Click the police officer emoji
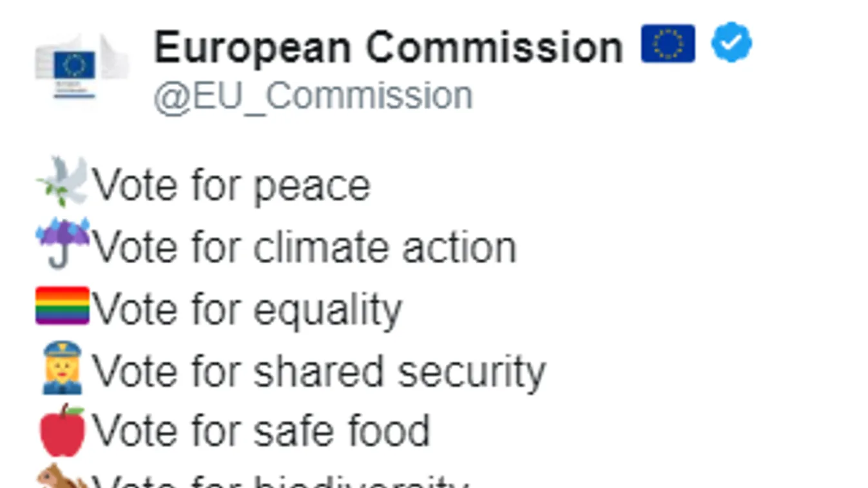The height and width of the screenshot is (488, 868). (63, 367)
